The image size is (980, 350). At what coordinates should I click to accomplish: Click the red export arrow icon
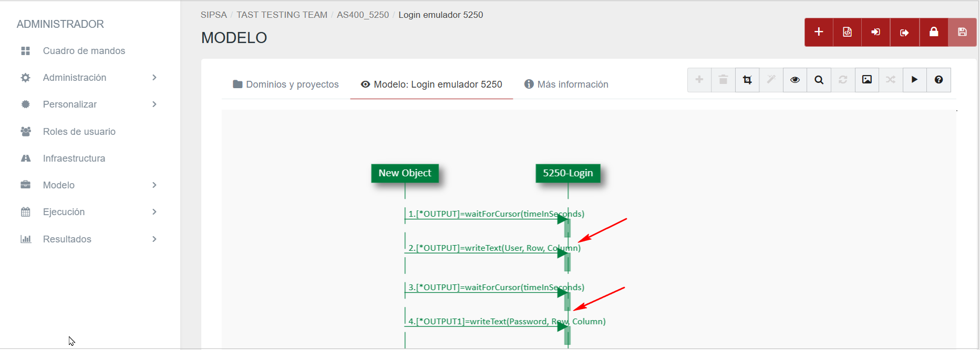click(x=904, y=32)
